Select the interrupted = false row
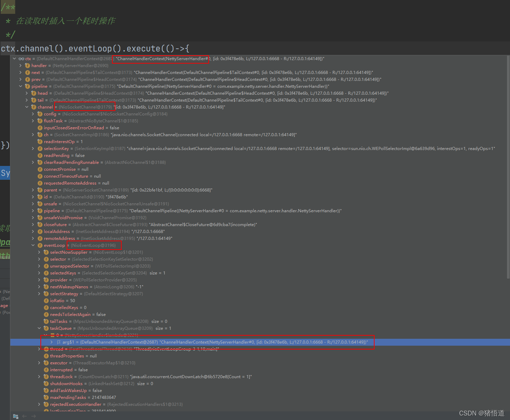This screenshot has width=510, height=420. 258,370
